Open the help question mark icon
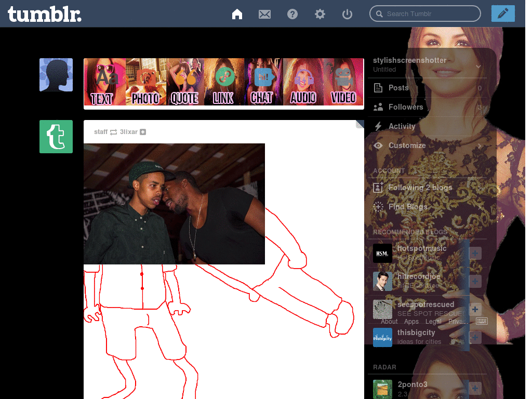The height and width of the screenshot is (399, 532). point(292,14)
